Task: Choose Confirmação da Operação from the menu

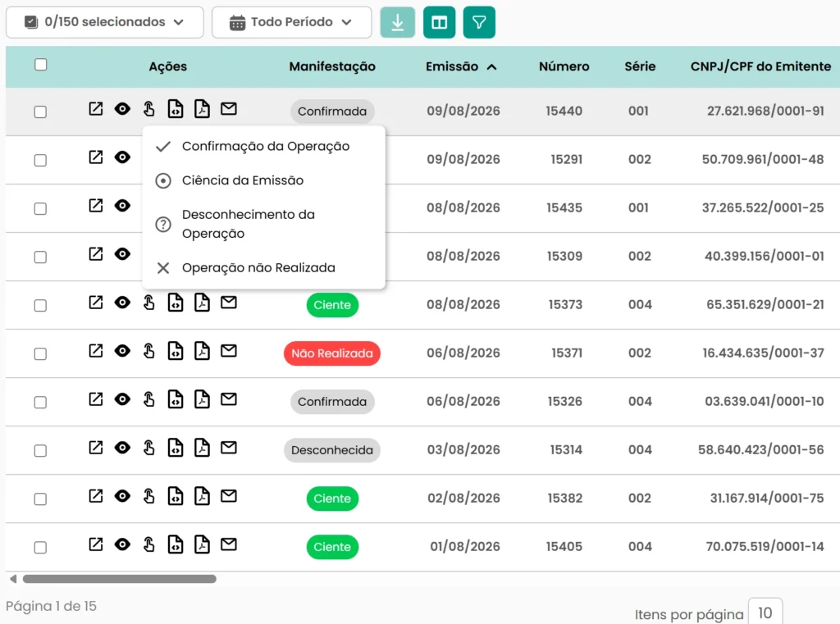Action: tap(263, 146)
